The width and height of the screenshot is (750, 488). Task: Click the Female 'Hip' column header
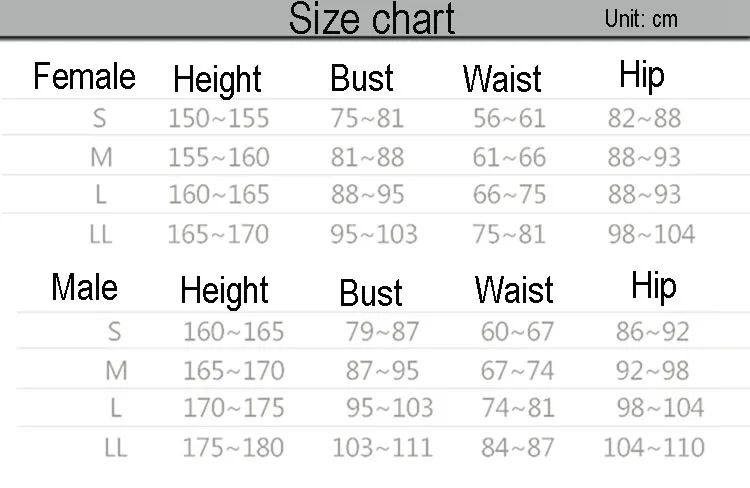(x=642, y=76)
